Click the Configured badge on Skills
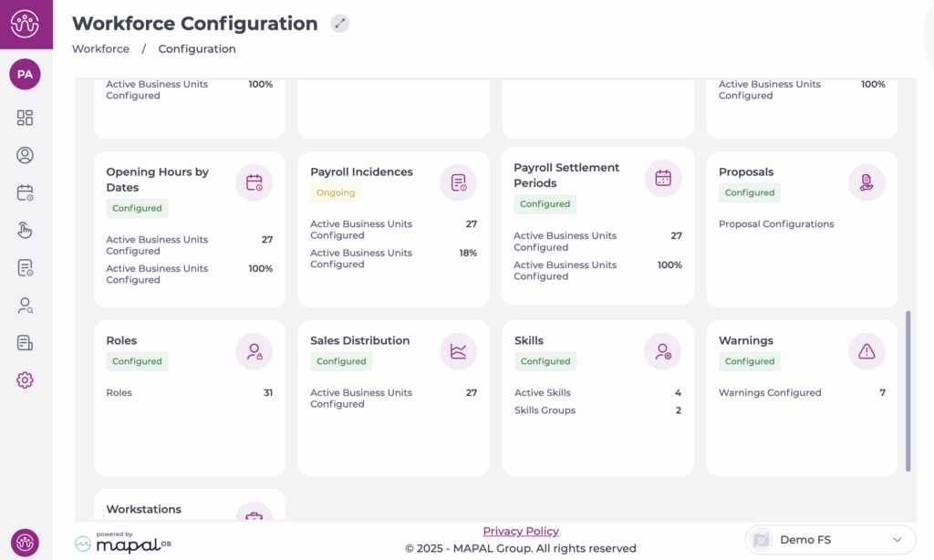This screenshot has width=934, height=560. (545, 361)
